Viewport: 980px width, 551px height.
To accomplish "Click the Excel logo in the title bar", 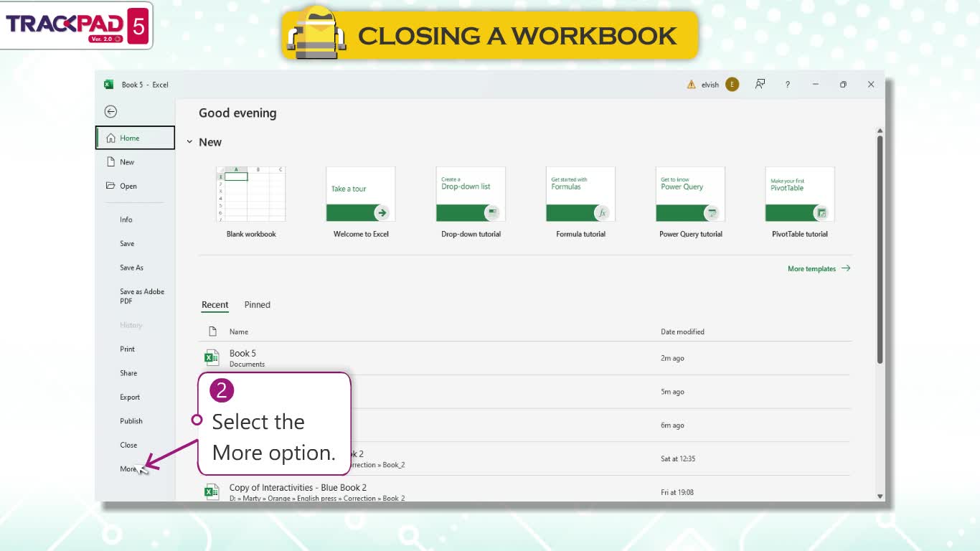I will coord(109,85).
